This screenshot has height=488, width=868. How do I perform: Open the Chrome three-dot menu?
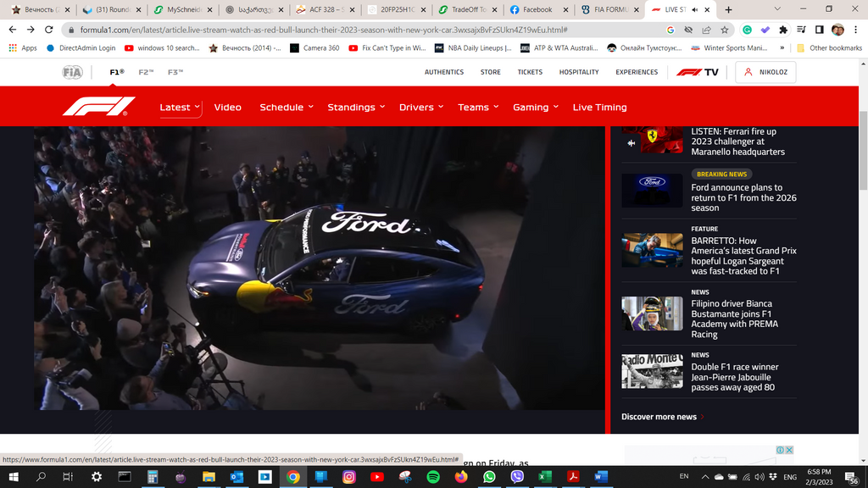856,30
